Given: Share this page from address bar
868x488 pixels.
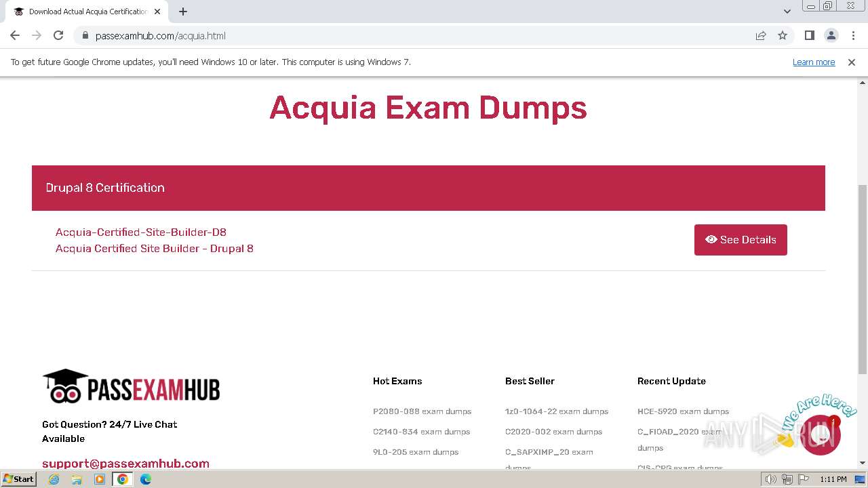Looking at the screenshot, I should (x=761, y=35).
